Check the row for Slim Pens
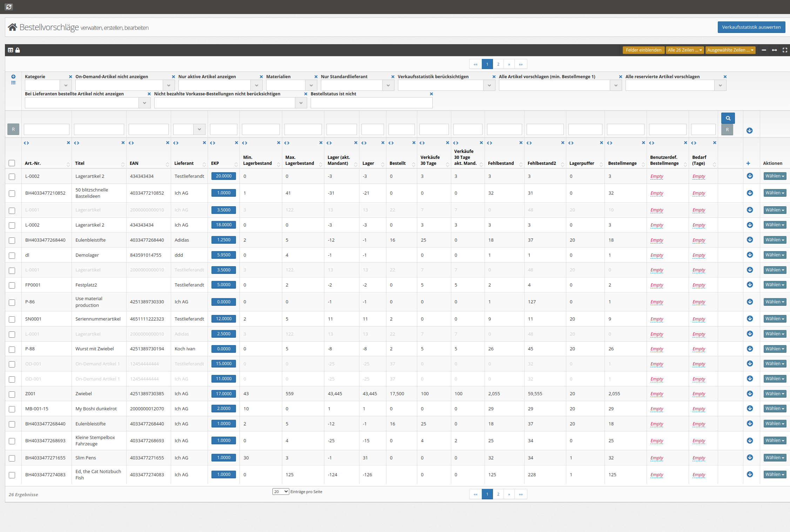The width and height of the screenshot is (790, 532). pos(12,458)
